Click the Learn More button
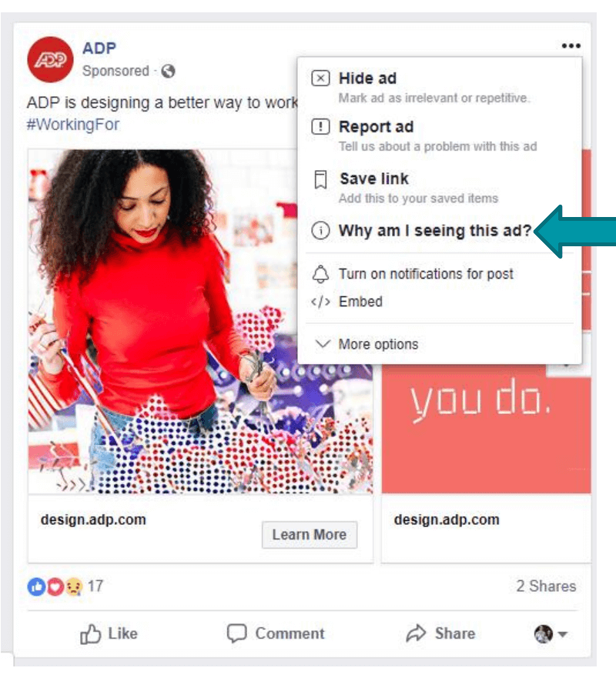The height and width of the screenshot is (688, 616). [310, 535]
